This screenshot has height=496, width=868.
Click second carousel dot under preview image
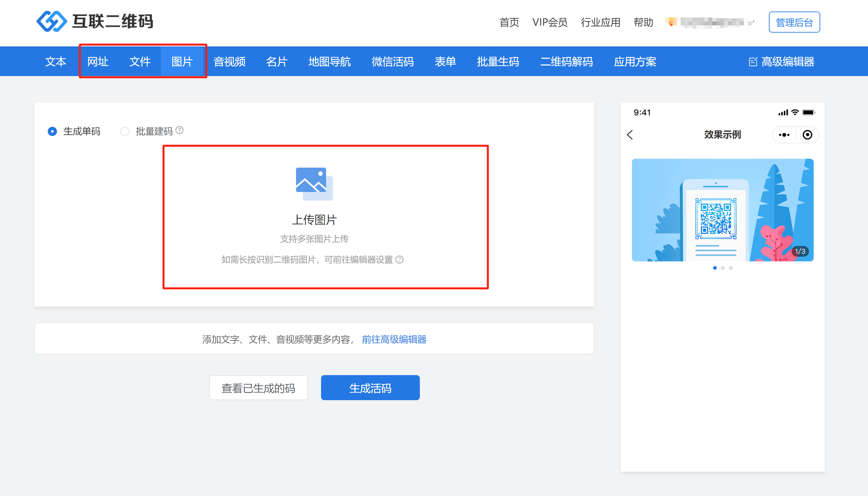(722, 268)
